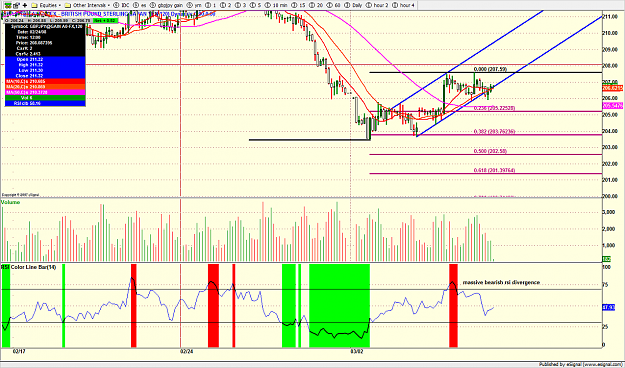The image size is (625, 368).
Task: Switch to the hour 4 interval
Action: click(403, 5)
